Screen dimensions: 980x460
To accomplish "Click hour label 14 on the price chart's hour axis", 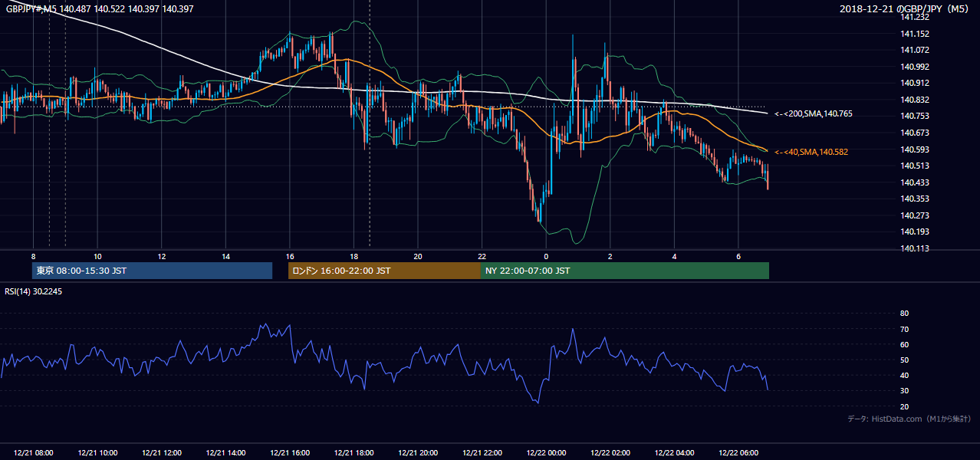I will (225, 256).
